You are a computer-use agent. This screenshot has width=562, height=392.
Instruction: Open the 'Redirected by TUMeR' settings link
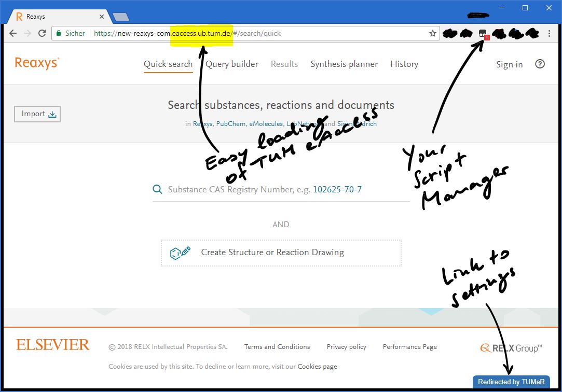[x=510, y=382]
